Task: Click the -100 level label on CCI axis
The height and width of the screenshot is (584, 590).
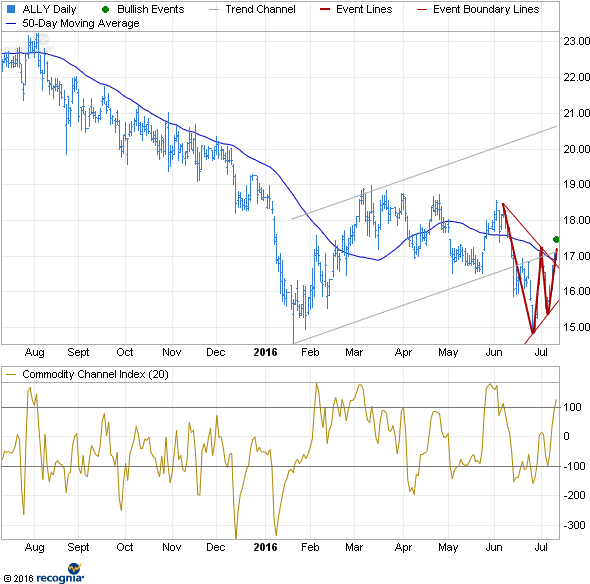Action: click(x=574, y=466)
